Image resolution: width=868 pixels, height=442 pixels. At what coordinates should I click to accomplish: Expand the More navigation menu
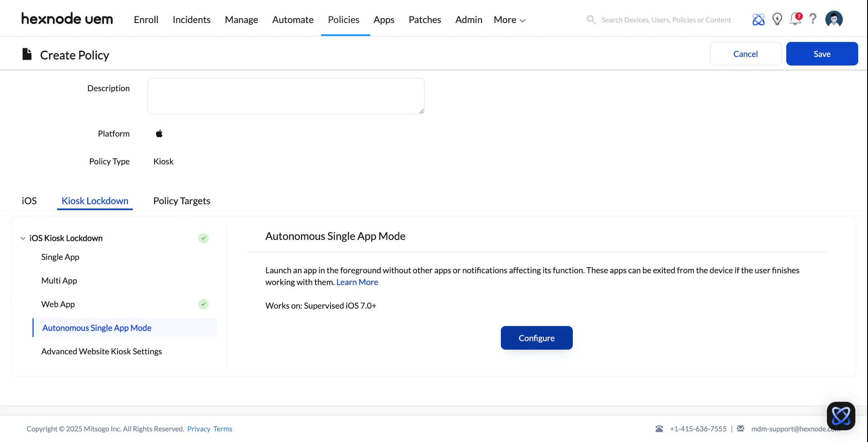[509, 19]
